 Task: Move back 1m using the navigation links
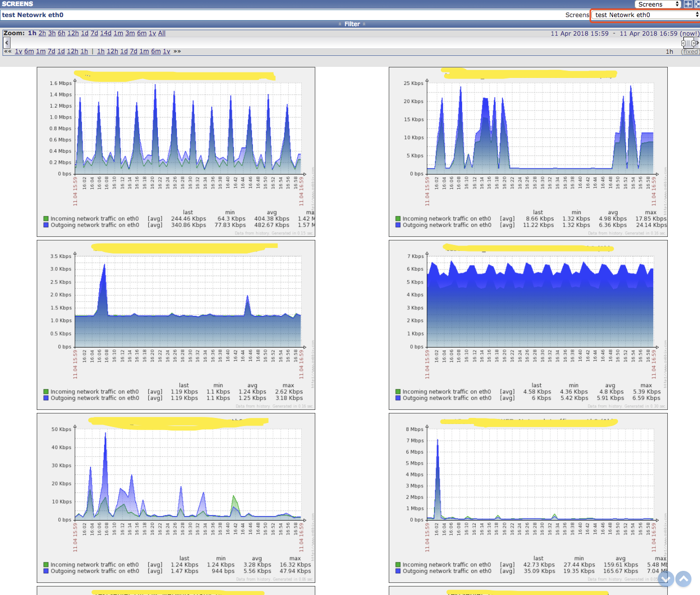click(x=41, y=51)
